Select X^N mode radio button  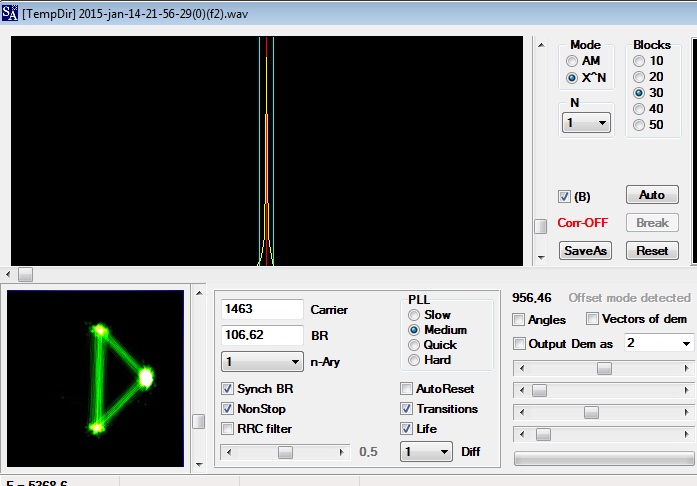point(572,78)
